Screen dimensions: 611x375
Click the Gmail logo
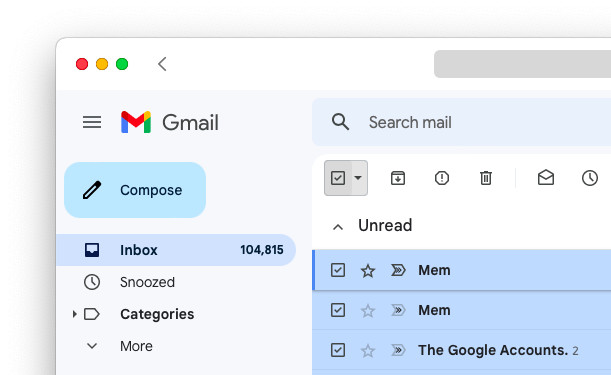tap(170, 122)
